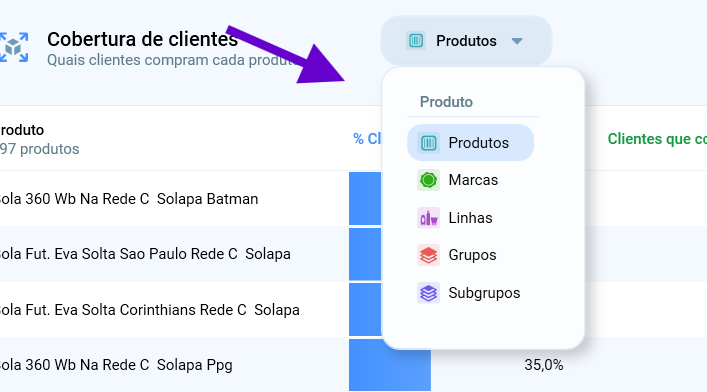Open the Produtos dropdown selector
The width and height of the screenshot is (707, 392).
click(x=466, y=41)
